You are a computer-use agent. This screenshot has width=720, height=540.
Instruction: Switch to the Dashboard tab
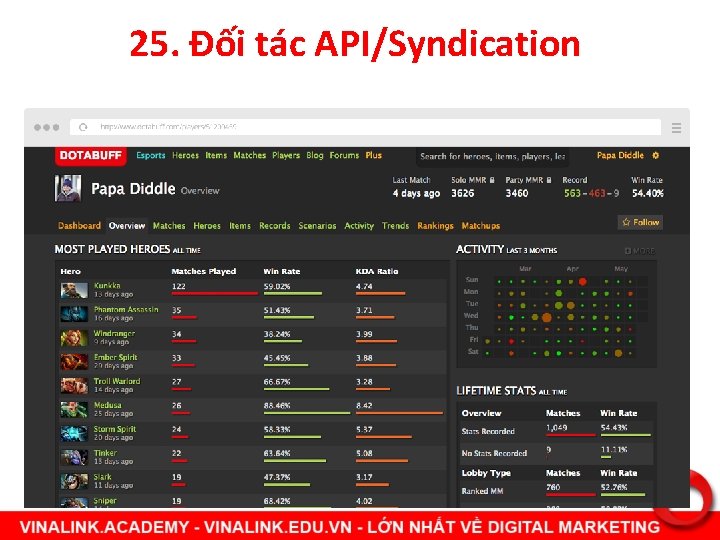pos(79,225)
